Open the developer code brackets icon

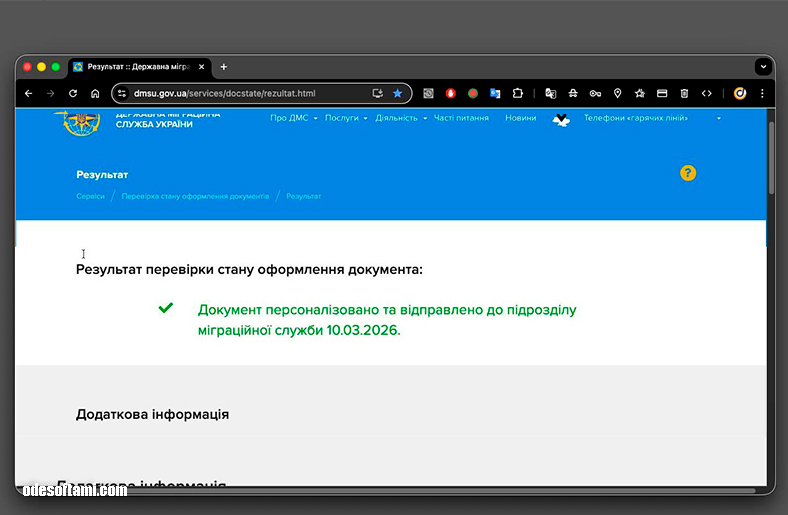coord(707,93)
